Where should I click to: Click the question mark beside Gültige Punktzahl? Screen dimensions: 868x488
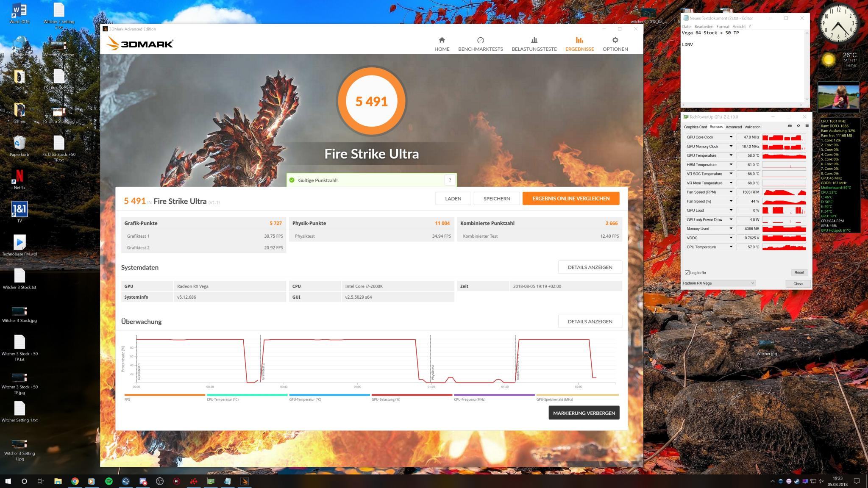click(x=450, y=180)
